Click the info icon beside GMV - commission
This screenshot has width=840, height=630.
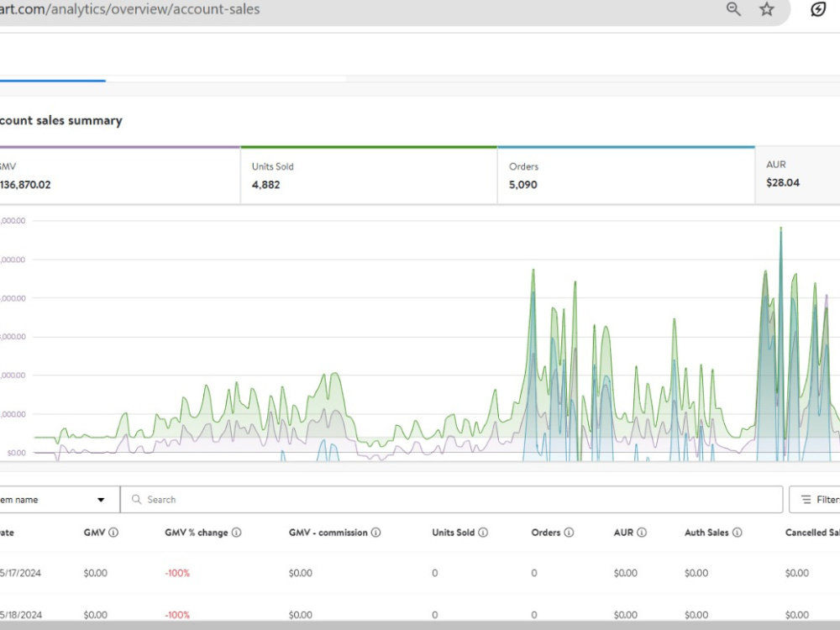pos(376,532)
